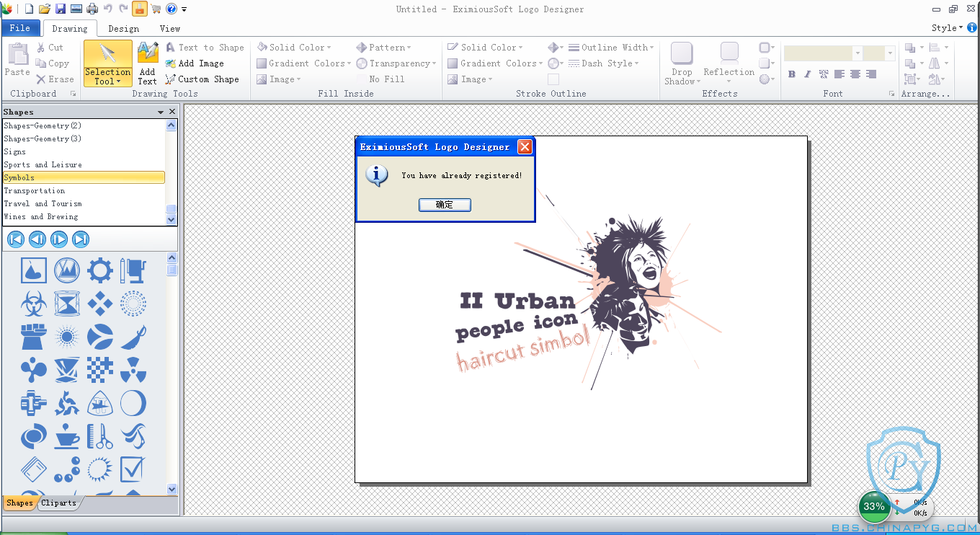Image resolution: width=980 pixels, height=535 pixels.
Task: Click the export image icon in quick toolbar
Action: tap(76, 9)
